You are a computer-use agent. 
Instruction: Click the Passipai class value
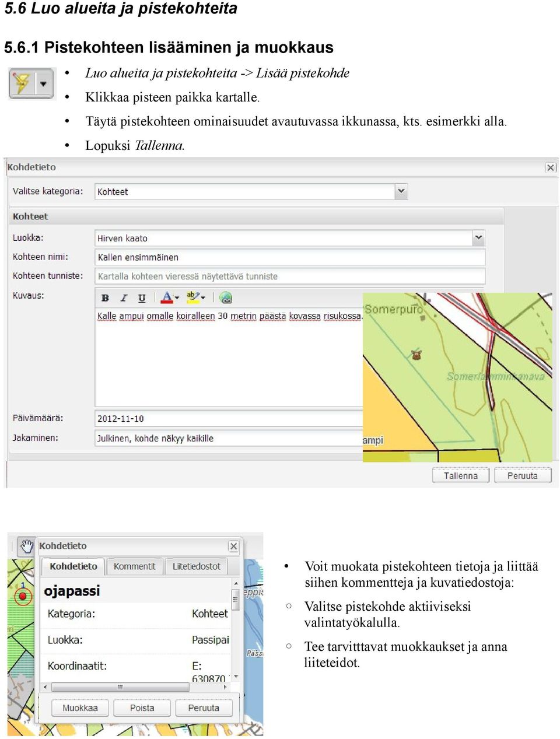click(x=211, y=640)
